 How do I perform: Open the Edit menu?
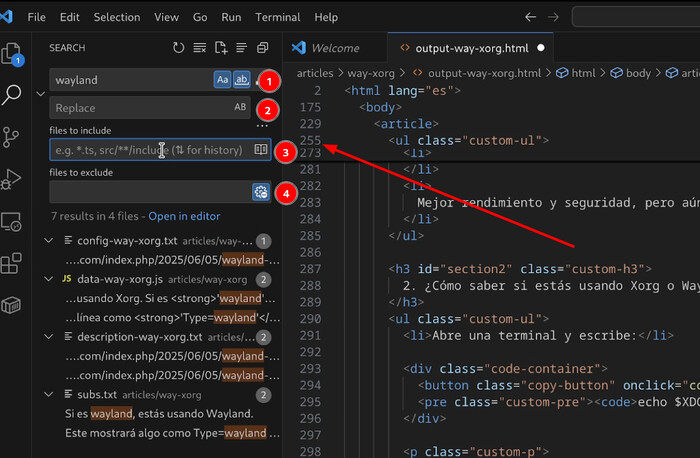point(70,17)
